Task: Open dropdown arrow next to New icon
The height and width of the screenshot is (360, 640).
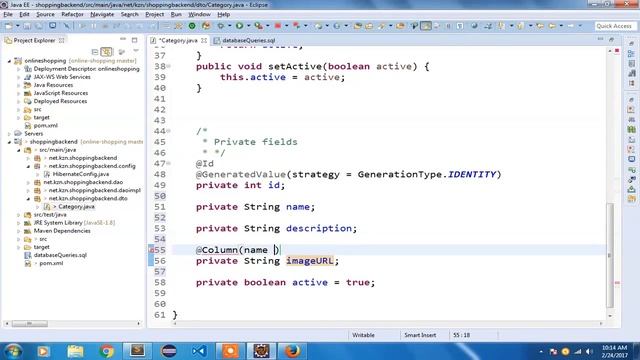Action: coord(18,26)
